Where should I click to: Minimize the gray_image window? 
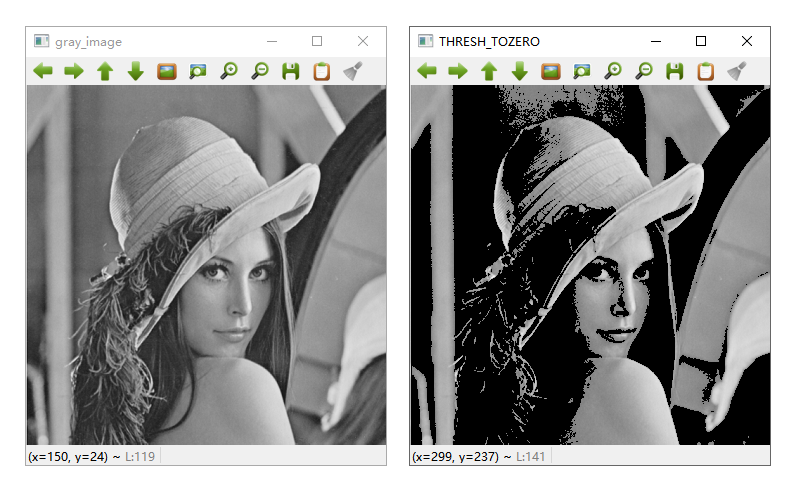click(x=272, y=41)
